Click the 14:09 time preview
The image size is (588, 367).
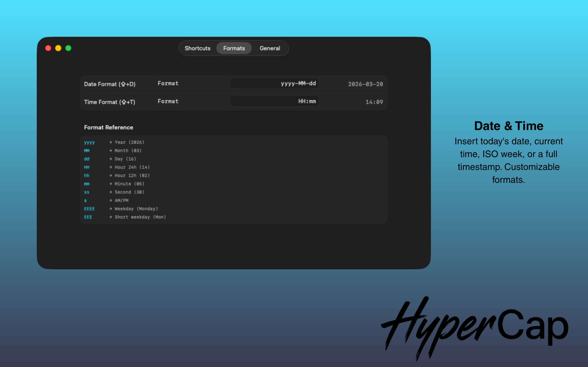coord(374,102)
